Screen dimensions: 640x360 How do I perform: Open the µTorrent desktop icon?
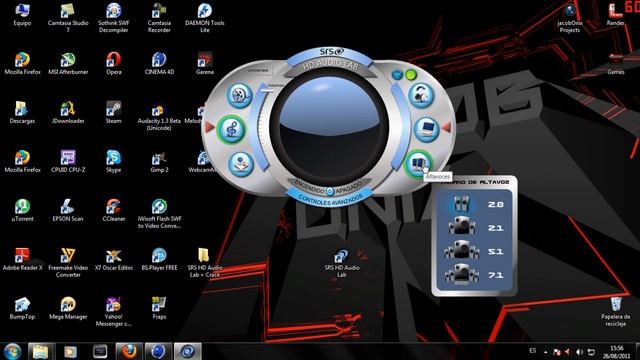click(x=22, y=211)
